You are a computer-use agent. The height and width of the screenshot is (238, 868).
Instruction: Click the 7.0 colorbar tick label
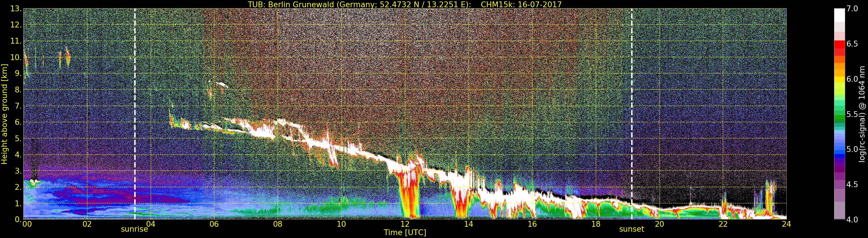(x=852, y=9)
